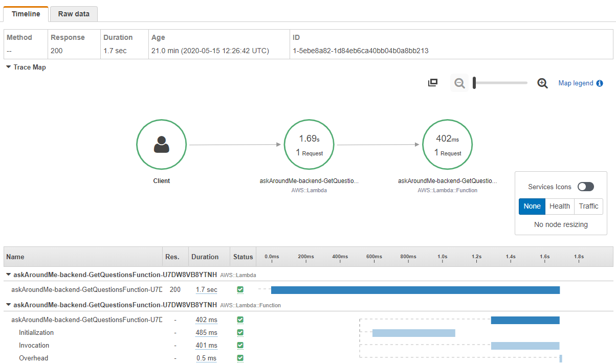Click the Map legend info icon

(601, 83)
